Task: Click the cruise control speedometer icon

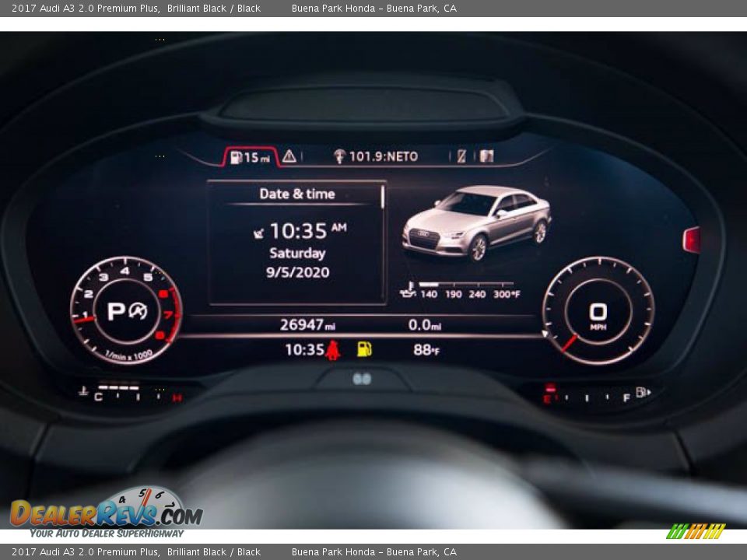Action: (x=139, y=311)
